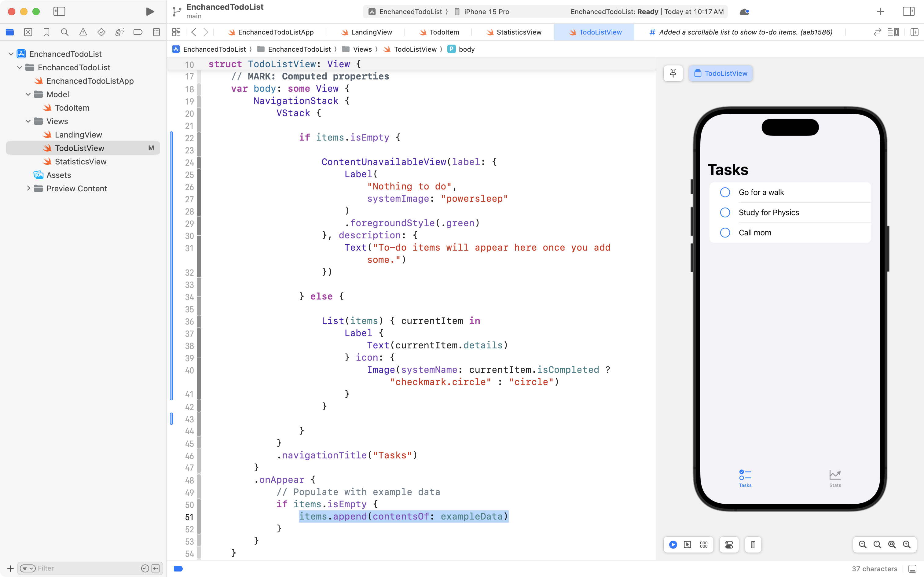Open the LandingView tab

pyautogui.click(x=371, y=32)
